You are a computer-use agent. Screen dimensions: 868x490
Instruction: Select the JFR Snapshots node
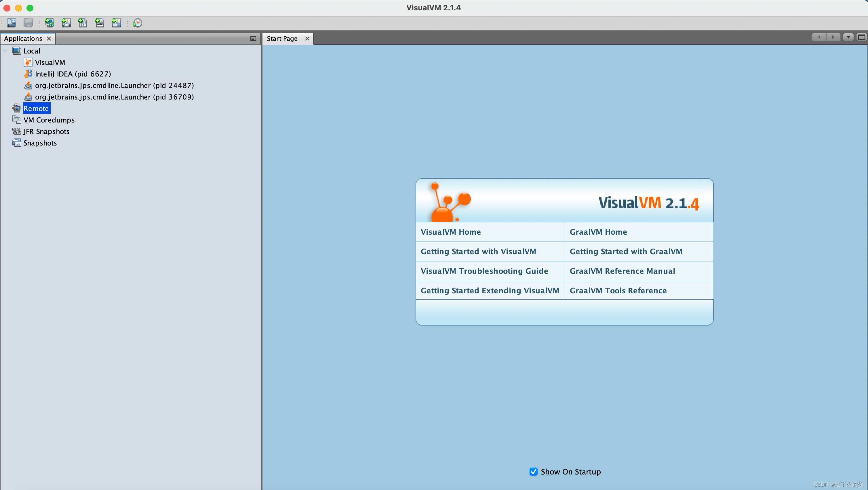click(x=46, y=131)
